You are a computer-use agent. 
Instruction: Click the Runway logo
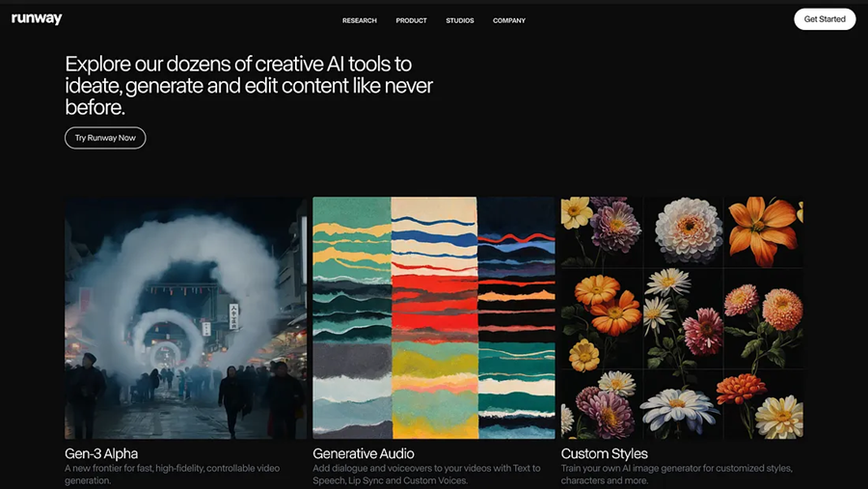coord(37,19)
